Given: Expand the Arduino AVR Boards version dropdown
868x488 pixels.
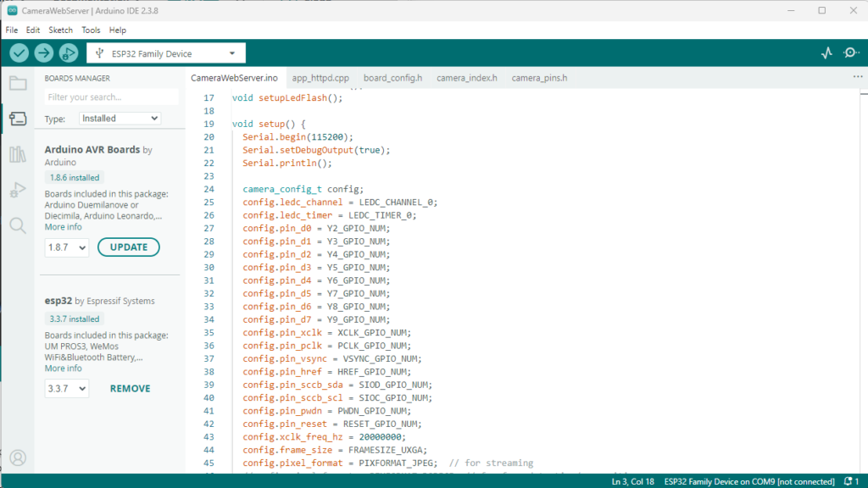Looking at the screenshot, I should (x=67, y=247).
